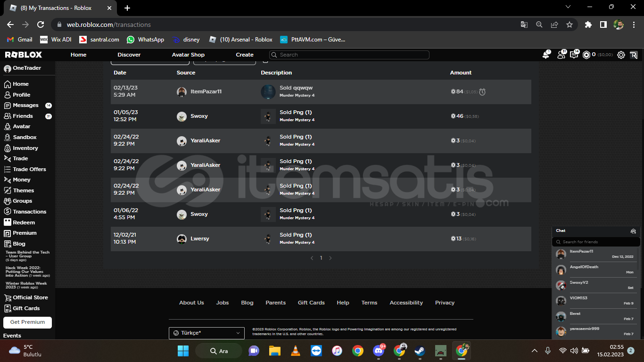Viewport: 644px width, 362px height.
Task: Share this page via address bar icon
Action: pos(554,25)
